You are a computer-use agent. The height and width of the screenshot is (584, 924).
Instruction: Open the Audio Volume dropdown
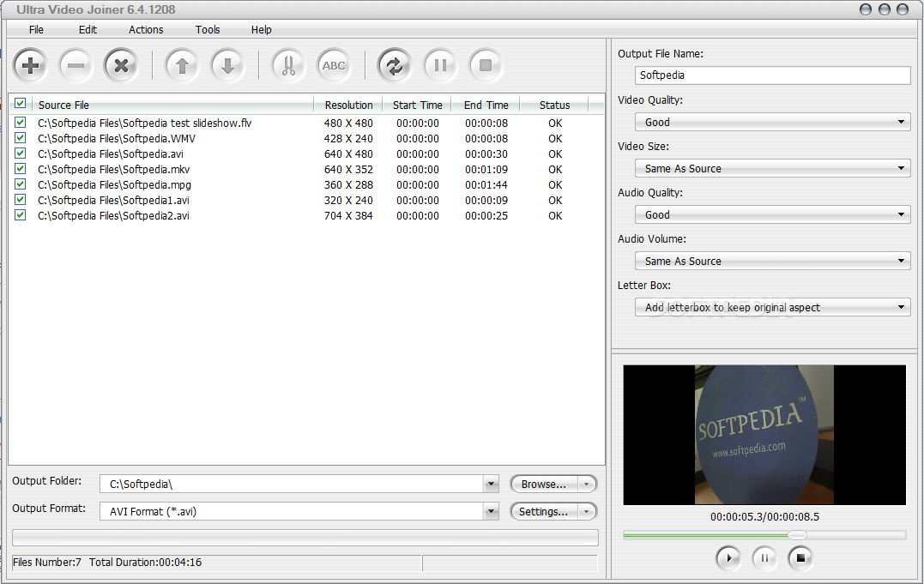(x=772, y=261)
